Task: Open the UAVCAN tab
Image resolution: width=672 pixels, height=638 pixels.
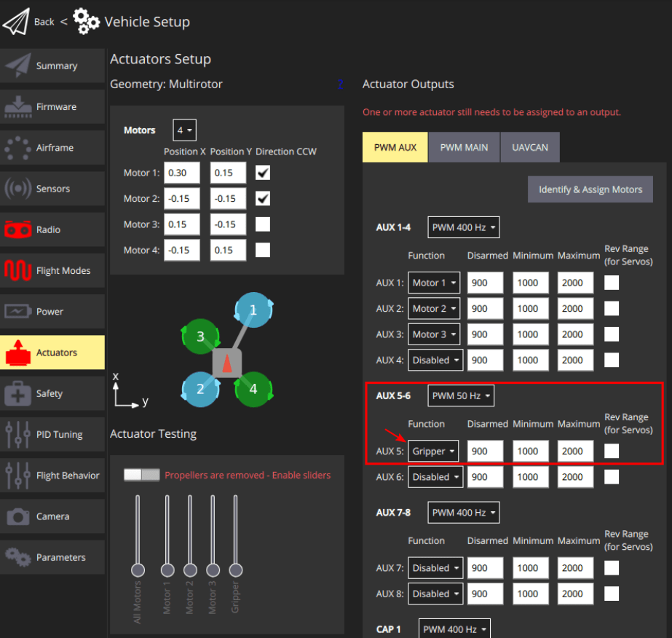Action: click(530, 147)
